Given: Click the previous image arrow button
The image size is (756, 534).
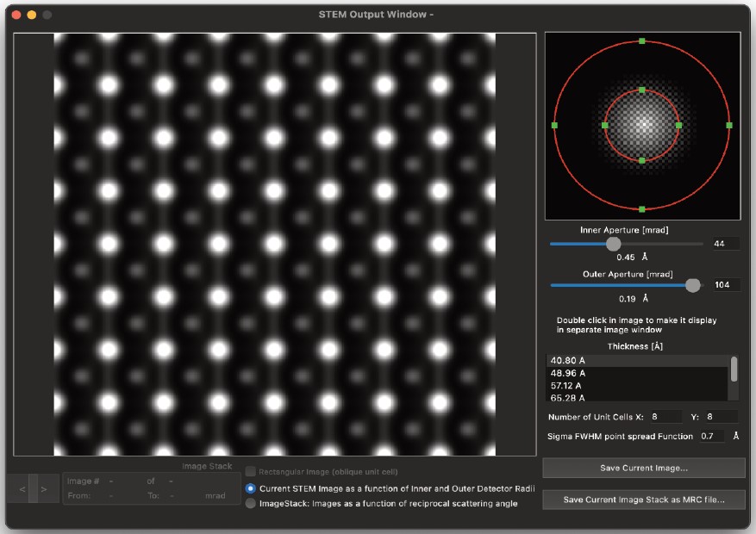Looking at the screenshot, I should click(22, 490).
